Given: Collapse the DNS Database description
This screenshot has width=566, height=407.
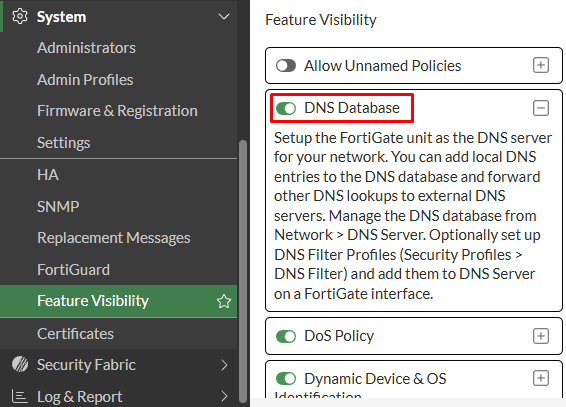Looking at the screenshot, I should pos(541,108).
